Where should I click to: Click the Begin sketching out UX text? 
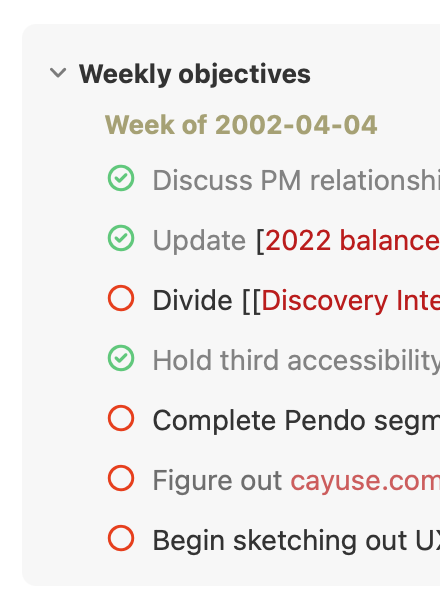coord(296,541)
